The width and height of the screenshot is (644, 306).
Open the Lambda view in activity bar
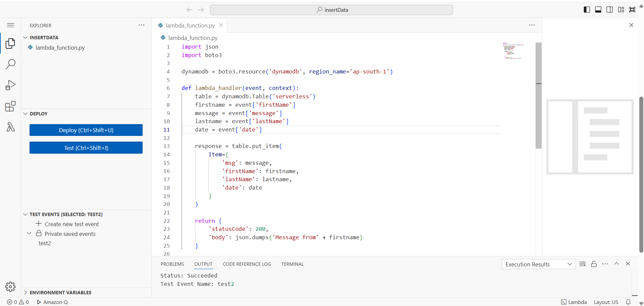tap(10, 127)
